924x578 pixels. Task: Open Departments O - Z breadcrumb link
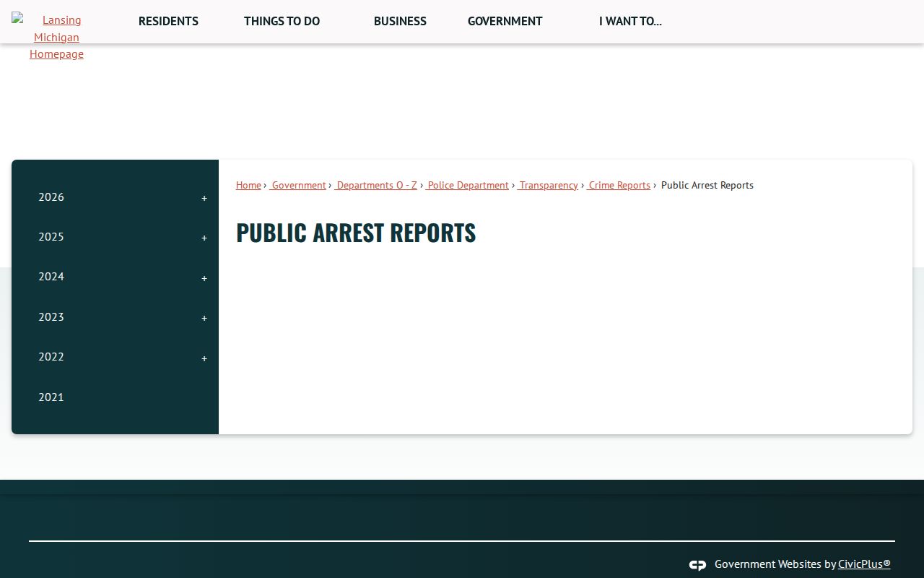pos(375,185)
